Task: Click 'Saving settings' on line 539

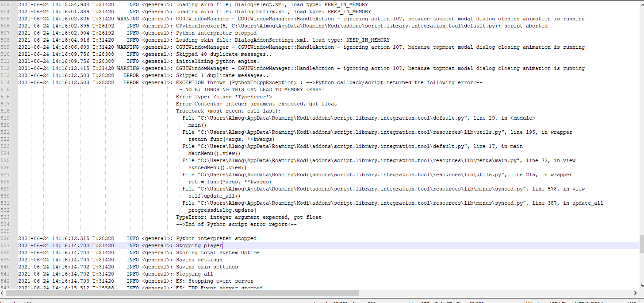Action: [x=199, y=260]
